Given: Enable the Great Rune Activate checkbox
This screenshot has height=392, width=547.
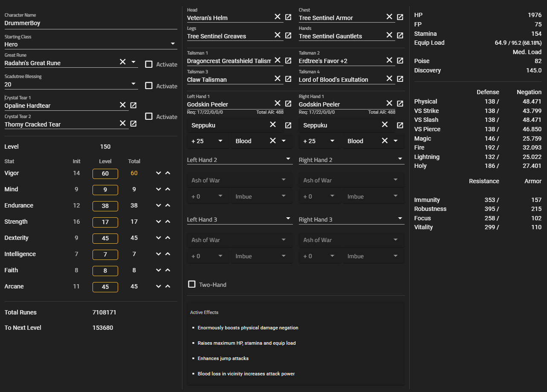Looking at the screenshot, I should pos(149,64).
